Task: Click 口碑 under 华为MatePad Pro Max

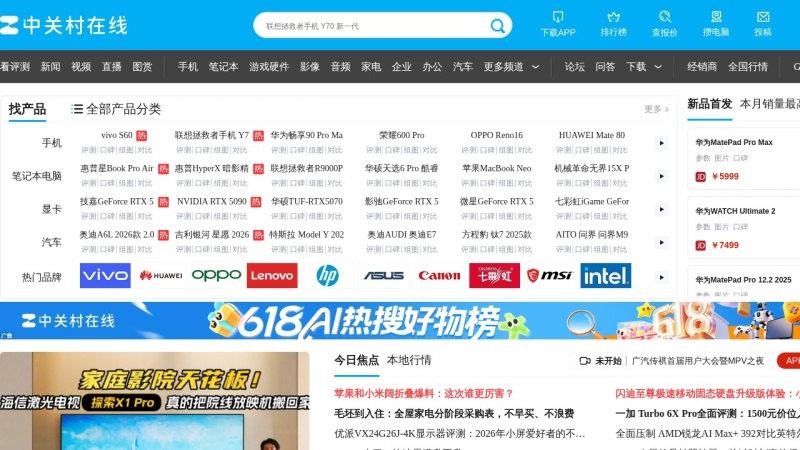Action: [740, 158]
